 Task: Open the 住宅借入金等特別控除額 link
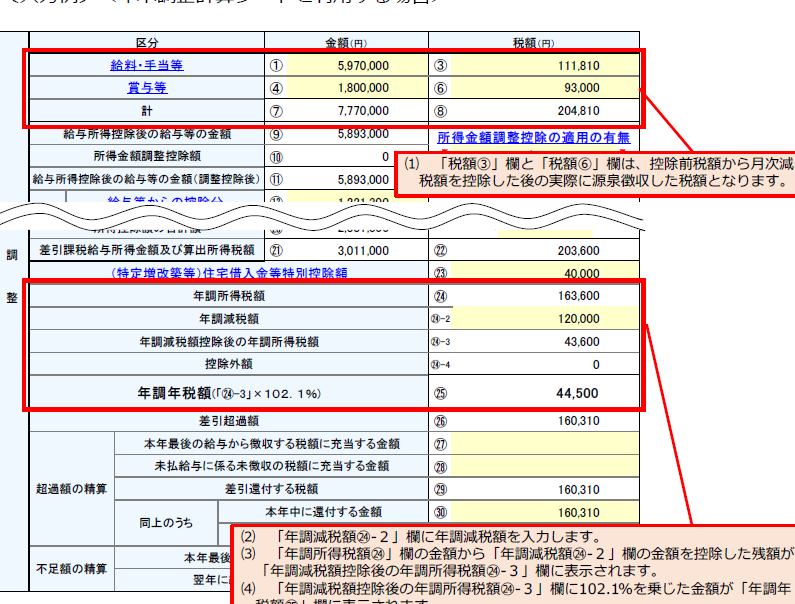coord(229,272)
